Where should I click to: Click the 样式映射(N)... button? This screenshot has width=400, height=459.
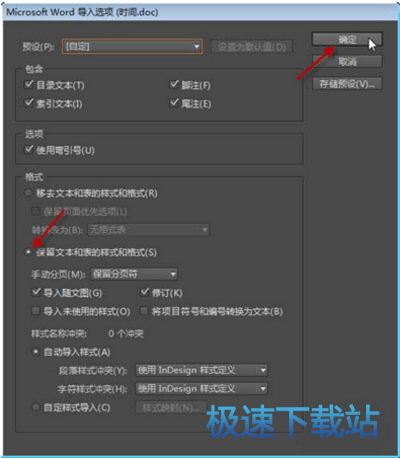coord(171,407)
